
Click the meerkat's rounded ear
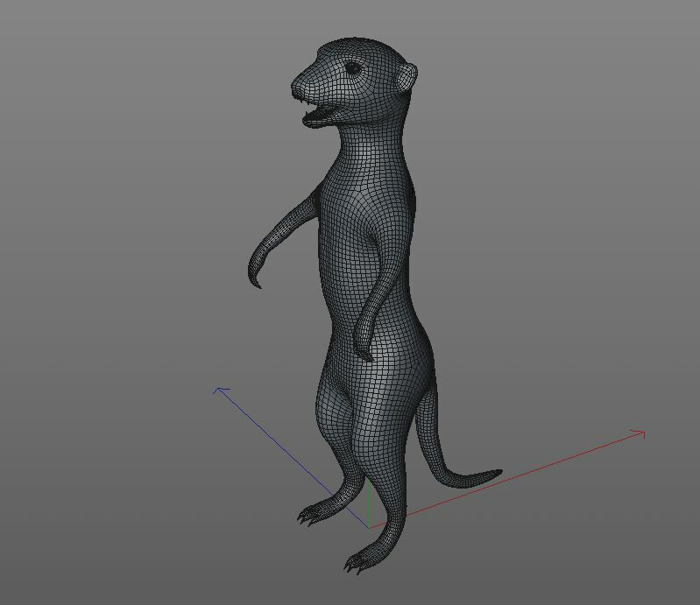click(407, 77)
